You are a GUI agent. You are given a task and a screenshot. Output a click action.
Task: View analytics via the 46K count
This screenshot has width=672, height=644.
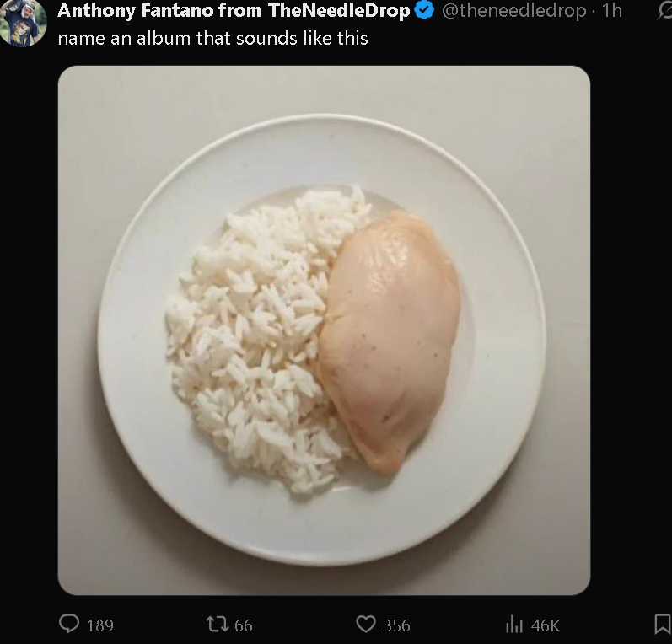(x=546, y=625)
